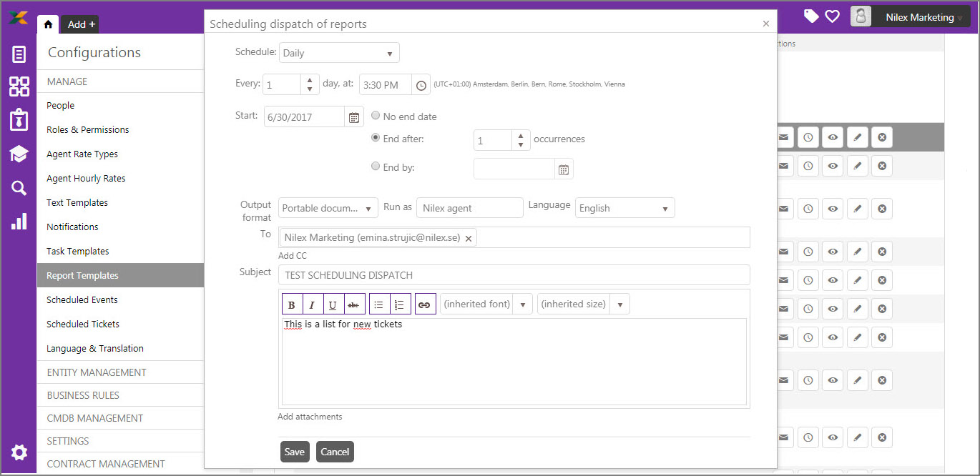Click the home tab icon
The height and width of the screenshot is (476, 980).
(x=48, y=24)
